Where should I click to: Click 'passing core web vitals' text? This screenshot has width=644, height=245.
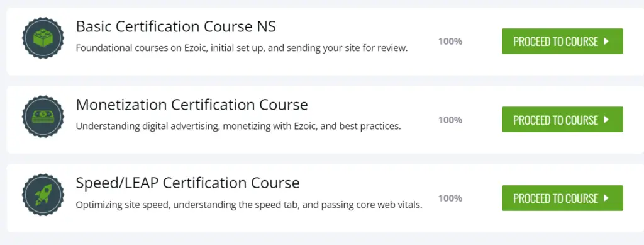pos(370,205)
